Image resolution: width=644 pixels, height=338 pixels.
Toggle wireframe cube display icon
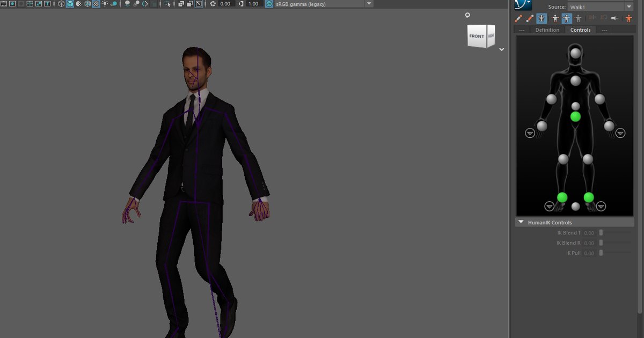pyautogui.click(x=61, y=4)
